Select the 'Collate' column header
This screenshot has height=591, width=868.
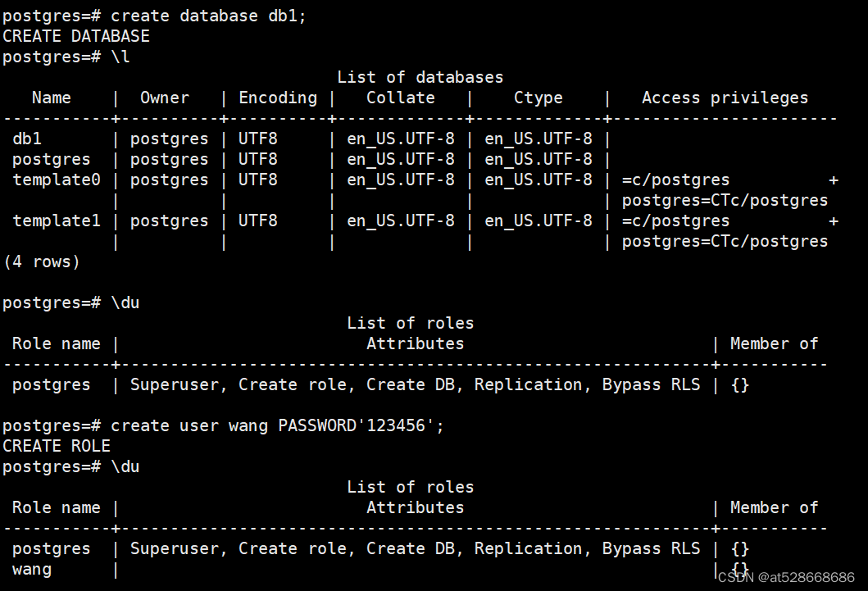pos(401,98)
